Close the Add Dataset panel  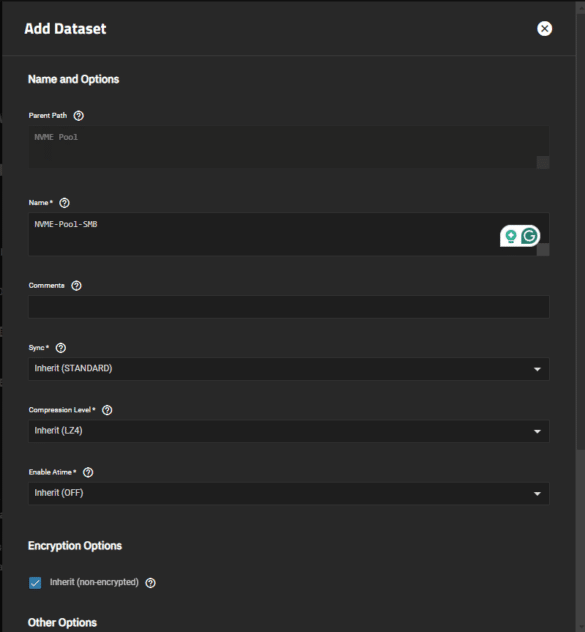coord(544,29)
